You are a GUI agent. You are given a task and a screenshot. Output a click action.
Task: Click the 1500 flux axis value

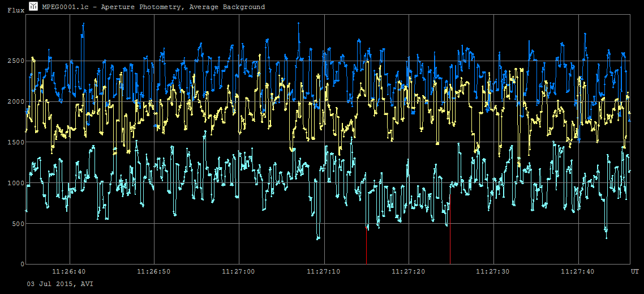point(17,142)
